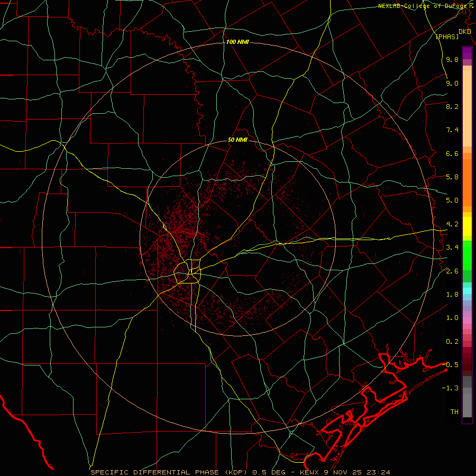The image size is (476, 476).
Task: Click the 5.8 value on the color scale
Action: (x=452, y=177)
